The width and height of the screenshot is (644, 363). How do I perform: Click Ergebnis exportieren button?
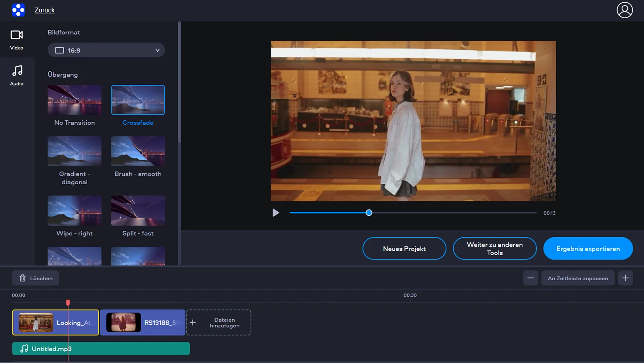click(588, 249)
